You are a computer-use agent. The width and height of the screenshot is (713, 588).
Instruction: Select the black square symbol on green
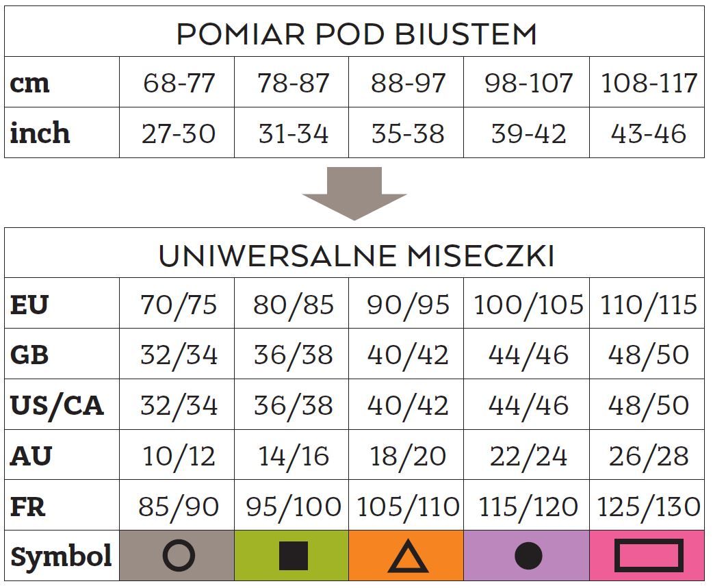click(293, 555)
